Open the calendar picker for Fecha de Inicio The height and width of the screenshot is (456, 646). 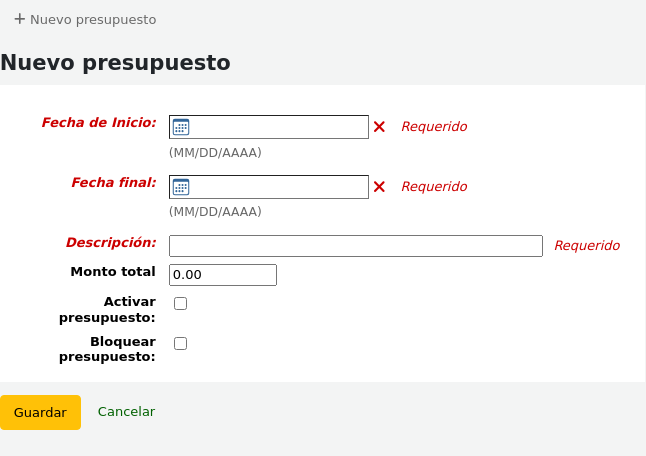click(181, 127)
